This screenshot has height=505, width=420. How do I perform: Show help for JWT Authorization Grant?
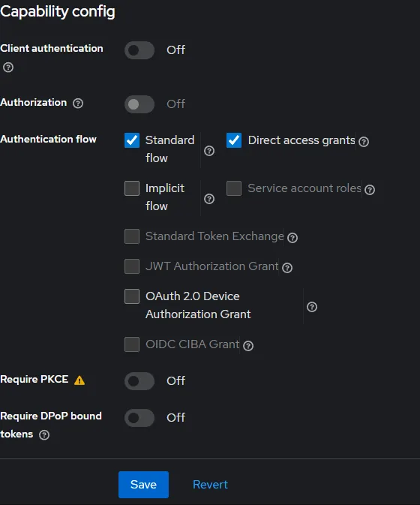(x=287, y=268)
